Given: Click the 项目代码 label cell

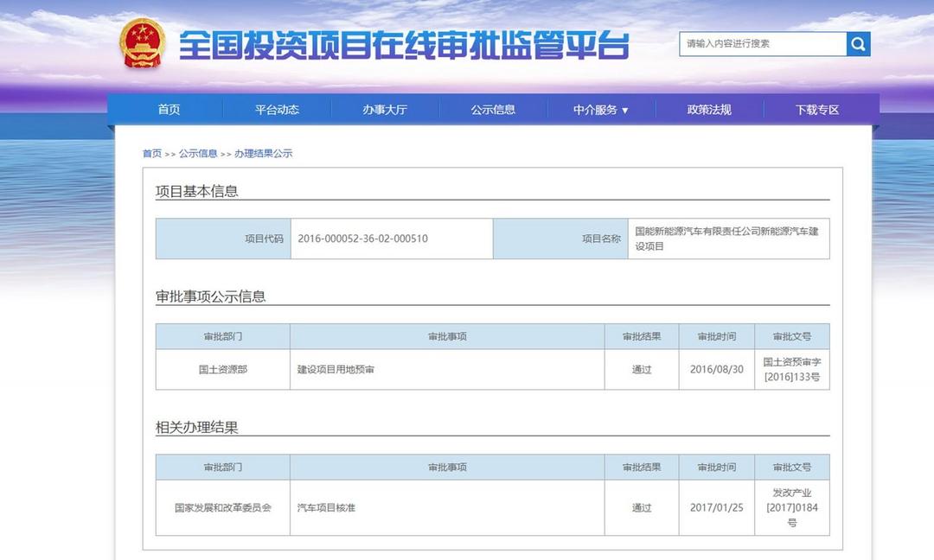Looking at the screenshot, I should (223, 239).
